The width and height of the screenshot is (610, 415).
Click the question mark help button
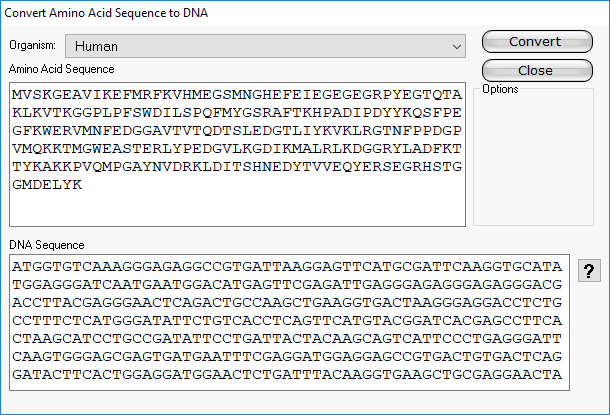pos(590,271)
